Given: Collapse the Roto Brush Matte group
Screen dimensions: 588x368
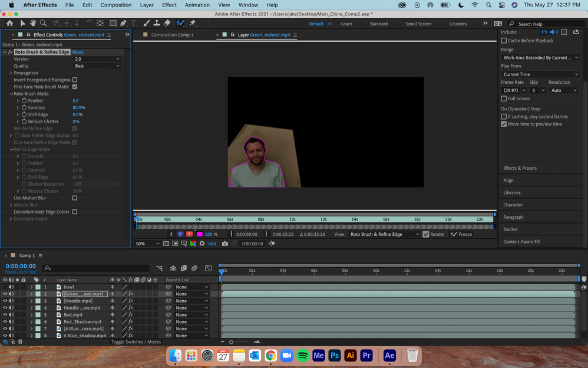Looking at the screenshot, I should (11, 93).
